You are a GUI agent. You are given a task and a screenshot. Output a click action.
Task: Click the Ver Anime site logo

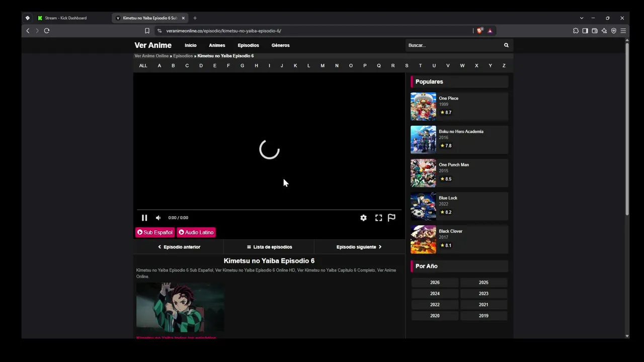click(x=153, y=45)
